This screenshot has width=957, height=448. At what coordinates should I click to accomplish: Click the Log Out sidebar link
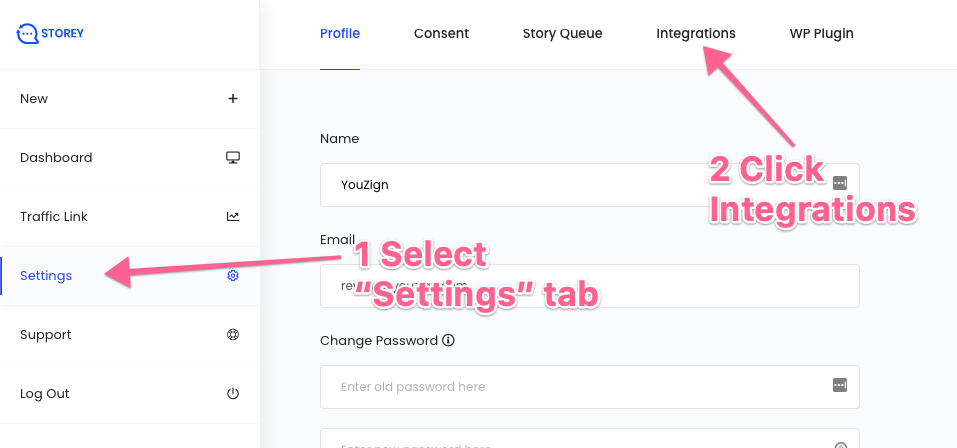tap(45, 394)
